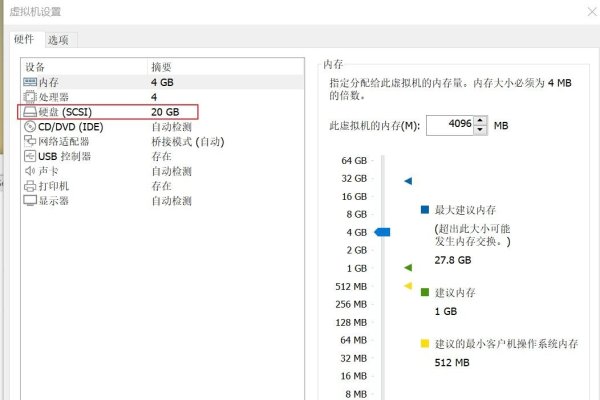
Task: Click the CD/DVD (IDE) disc icon
Action: [30, 126]
